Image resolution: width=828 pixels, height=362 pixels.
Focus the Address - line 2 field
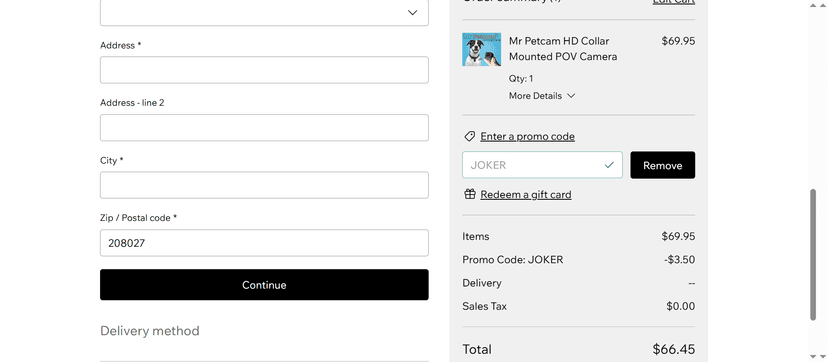tap(264, 128)
